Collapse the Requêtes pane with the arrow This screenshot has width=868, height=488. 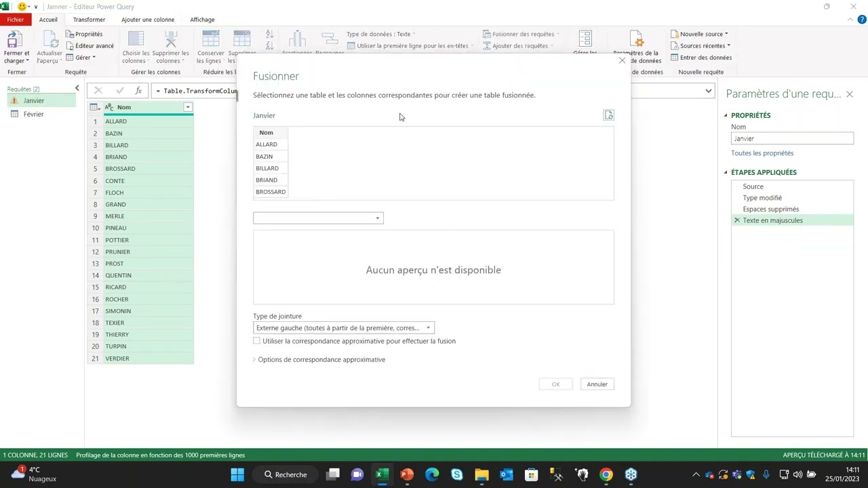pyautogui.click(x=77, y=89)
